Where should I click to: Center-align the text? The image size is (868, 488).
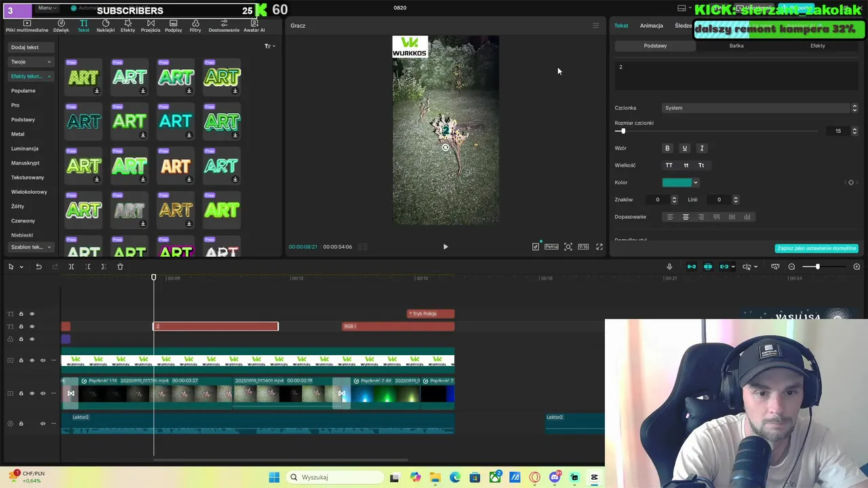point(686,217)
